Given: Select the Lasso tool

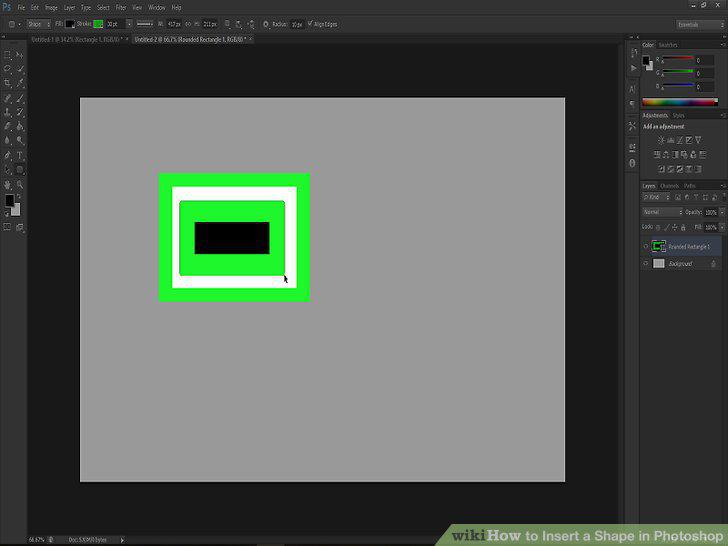Looking at the screenshot, I should tap(7, 69).
